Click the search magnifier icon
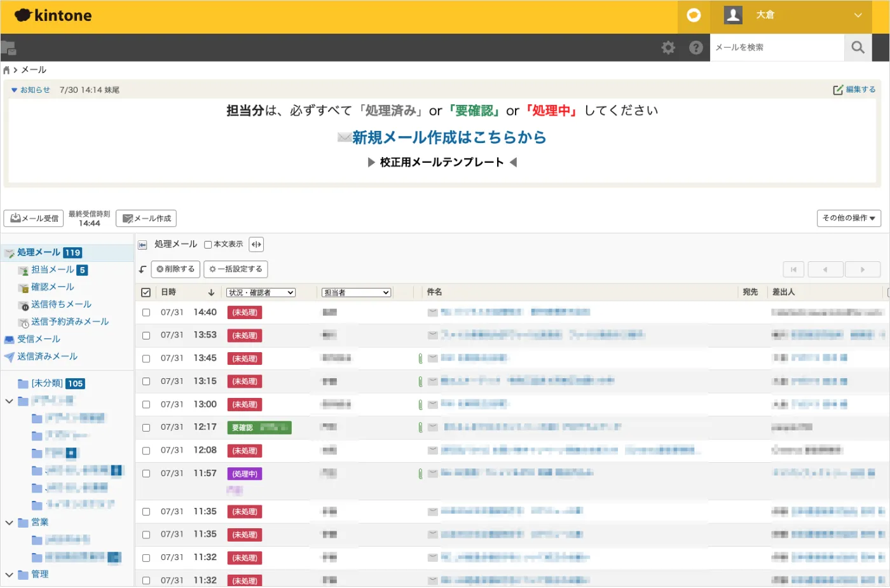 858,48
